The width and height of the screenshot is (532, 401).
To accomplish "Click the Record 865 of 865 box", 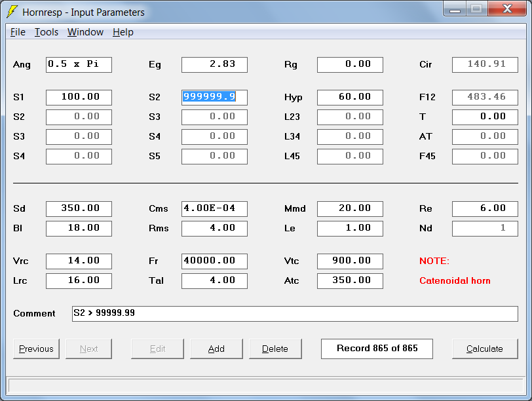I will pos(377,349).
